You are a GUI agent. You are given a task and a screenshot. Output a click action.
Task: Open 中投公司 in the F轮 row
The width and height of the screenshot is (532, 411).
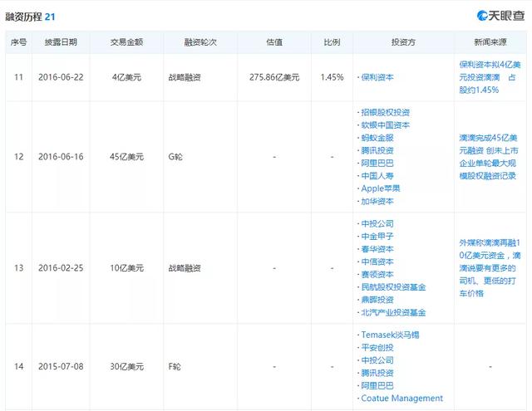[x=377, y=360]
